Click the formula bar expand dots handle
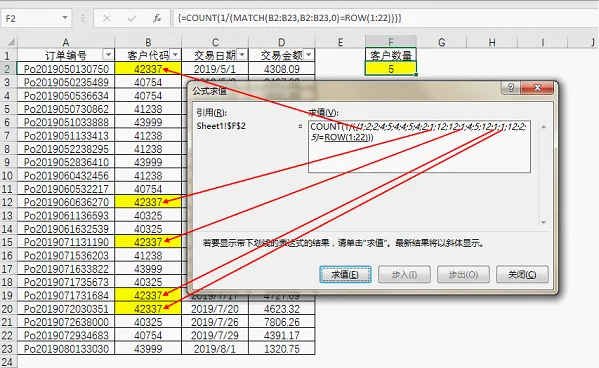Viewport: 599px width, 368px height. click(83, 18)
